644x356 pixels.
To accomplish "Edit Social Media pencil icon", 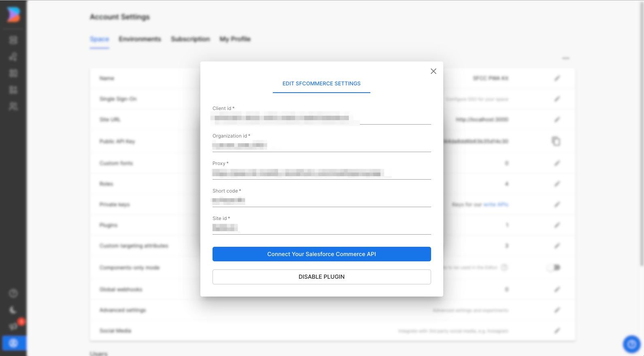I will coord(557,331).
